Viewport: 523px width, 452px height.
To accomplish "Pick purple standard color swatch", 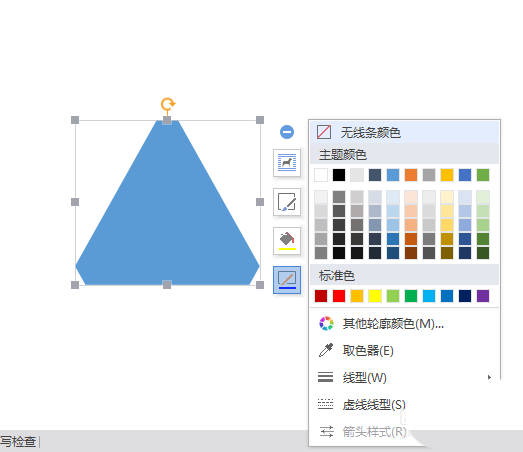I will pos(483,296).
